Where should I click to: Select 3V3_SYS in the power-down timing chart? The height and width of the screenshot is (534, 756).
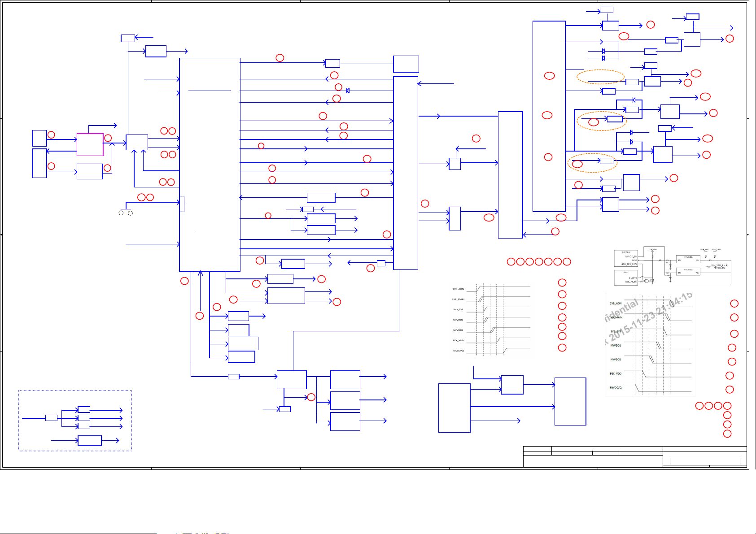click(616, 332)
